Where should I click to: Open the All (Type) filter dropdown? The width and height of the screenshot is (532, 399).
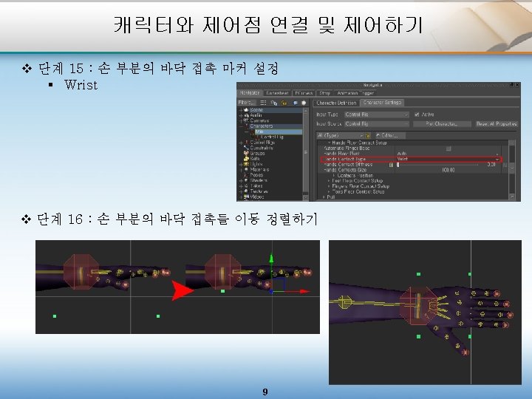[x=340, y=135]
